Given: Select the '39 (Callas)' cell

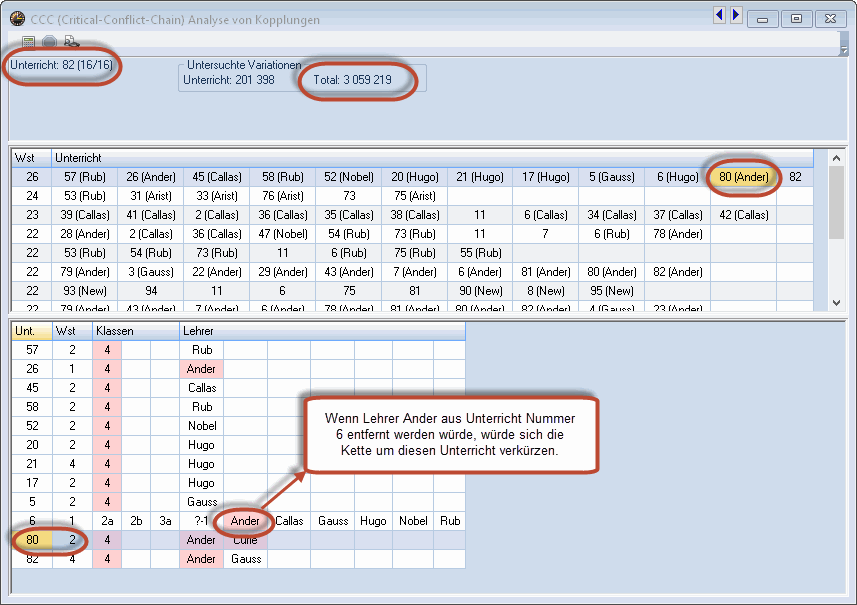Looking at the screenshot, I should (85, 215).
